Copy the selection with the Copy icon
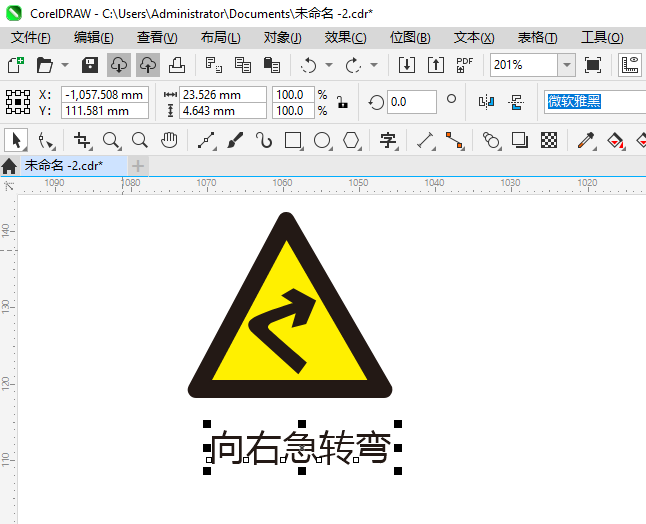Viewport: 646px width, 524px height. pos(243,65)
